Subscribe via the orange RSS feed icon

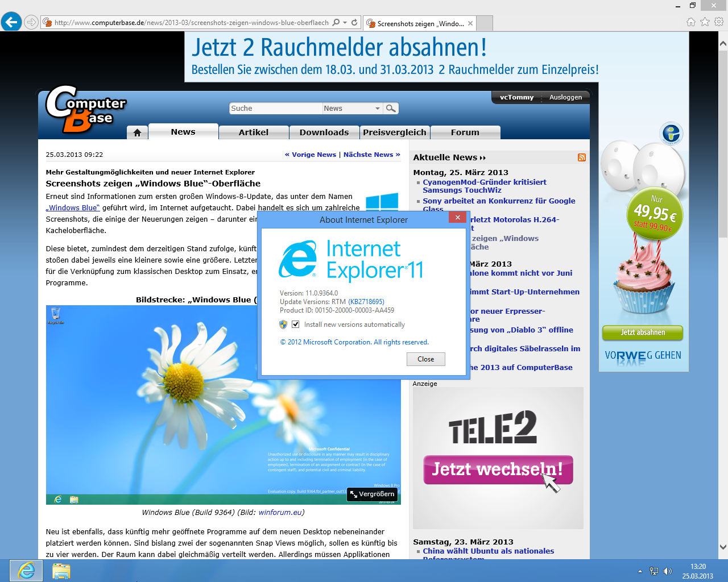(581, 157)
